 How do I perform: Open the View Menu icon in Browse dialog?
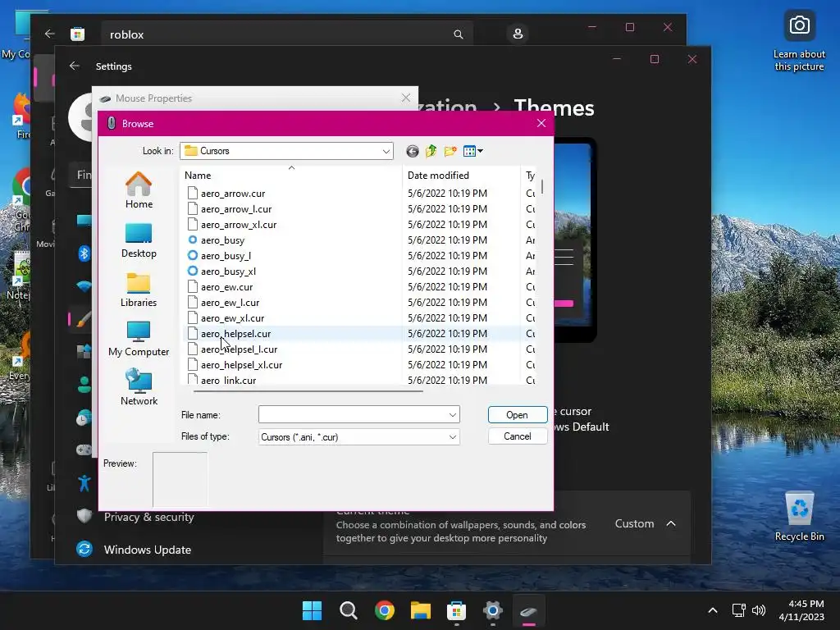tap(472, 151)
